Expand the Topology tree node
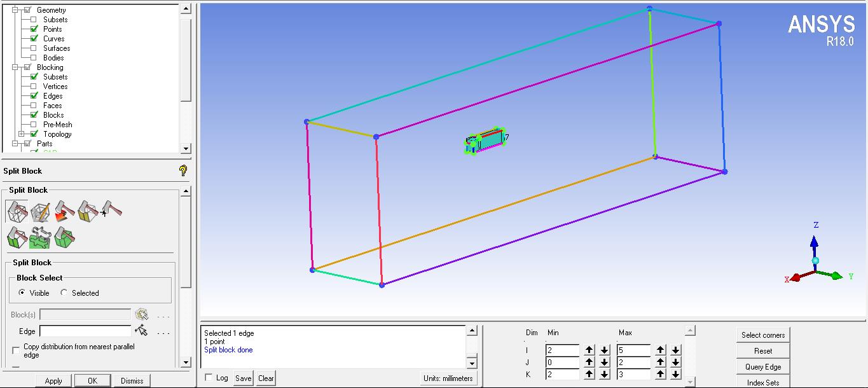 click(21, 134)
